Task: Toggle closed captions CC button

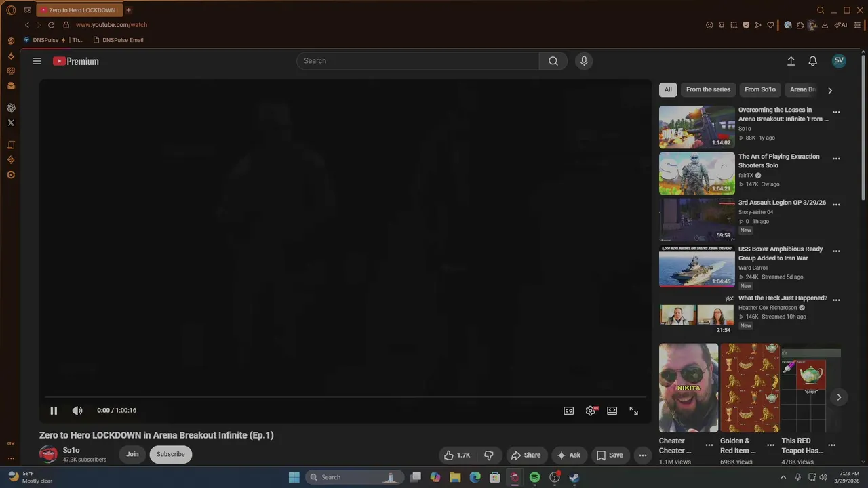Action: point(569,411)
